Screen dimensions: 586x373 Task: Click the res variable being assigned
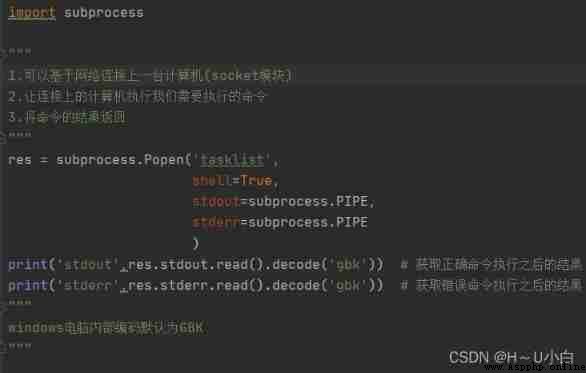coord(20,161)
